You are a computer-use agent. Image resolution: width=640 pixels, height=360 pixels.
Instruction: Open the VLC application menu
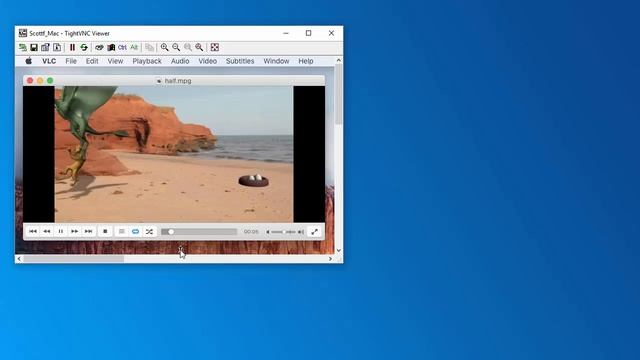49,61
